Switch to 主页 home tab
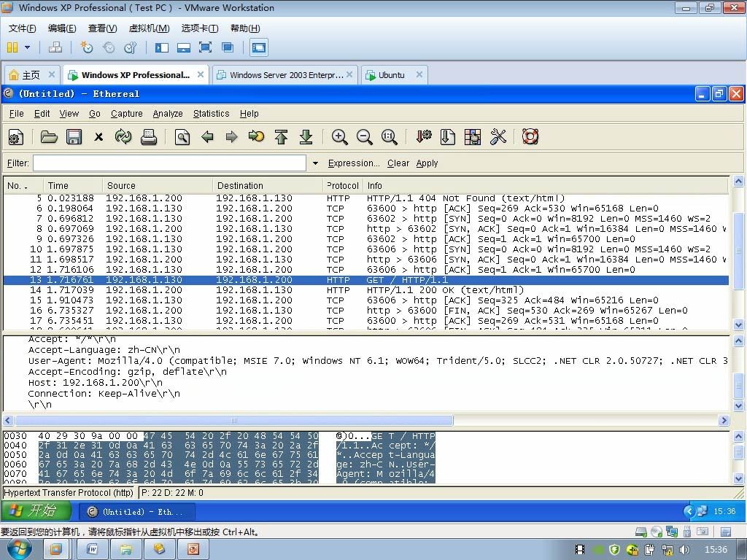The image size is (747, 560). click(31, 75)
